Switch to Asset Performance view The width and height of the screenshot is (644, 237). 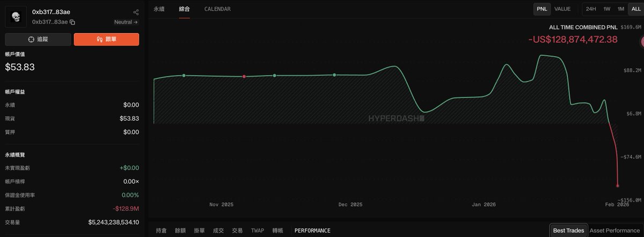tap(614, 231)
